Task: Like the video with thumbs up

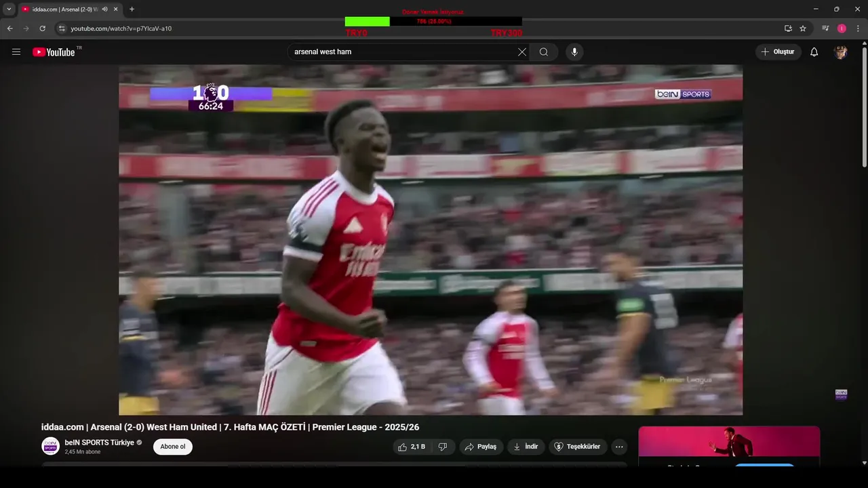Action: 412,447
